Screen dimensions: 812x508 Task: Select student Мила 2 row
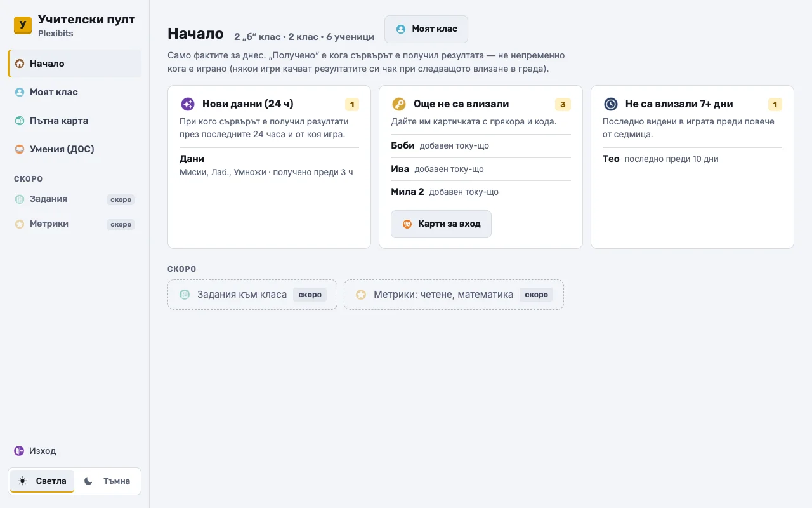481,192
